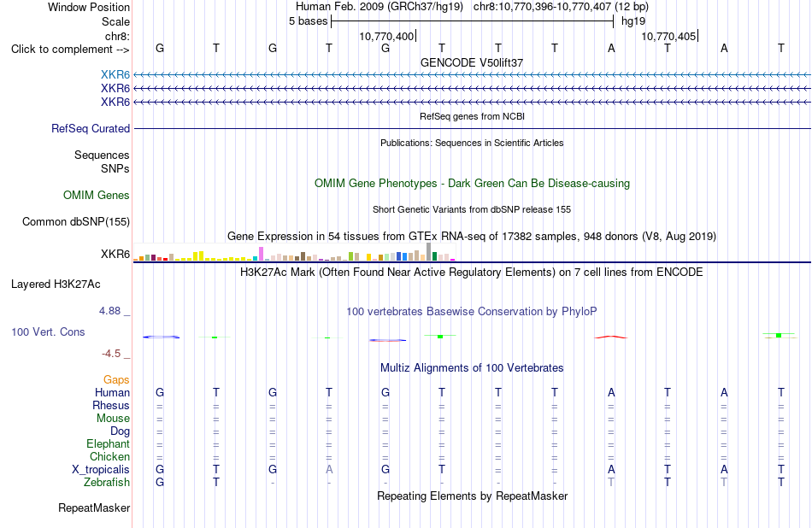
Task: Select the 'Scale' label
Action: 115,21
